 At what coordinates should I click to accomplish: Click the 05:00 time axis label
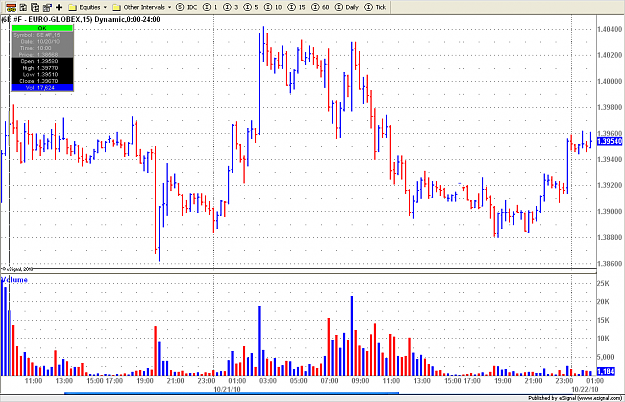pyautogui.click(x=299, y=381)
